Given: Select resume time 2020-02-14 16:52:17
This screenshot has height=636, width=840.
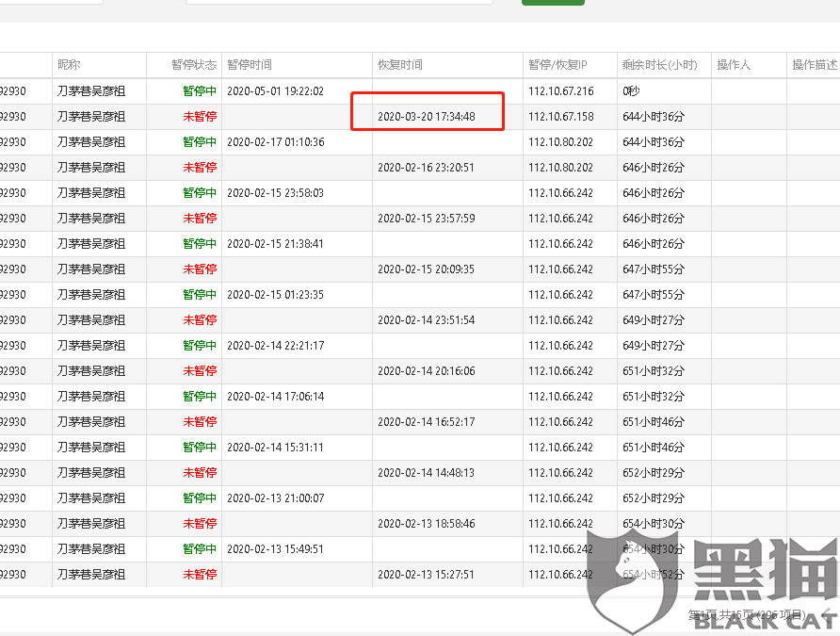Looking at the screenshot, I should (x=427, y=422).
